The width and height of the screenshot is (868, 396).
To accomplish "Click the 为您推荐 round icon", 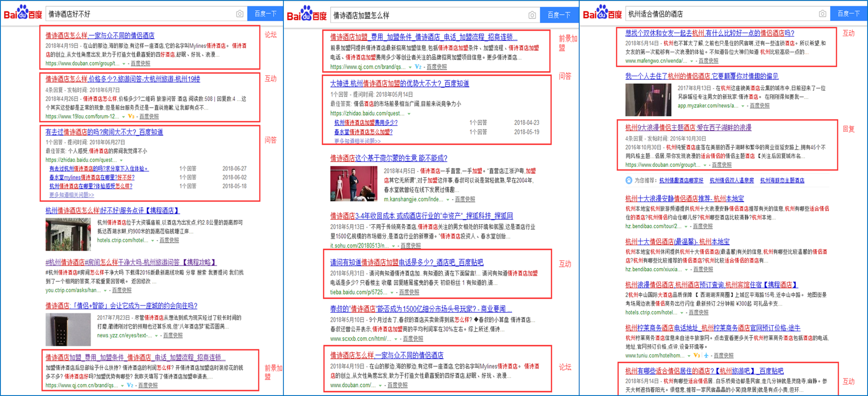I will (629, 180).
